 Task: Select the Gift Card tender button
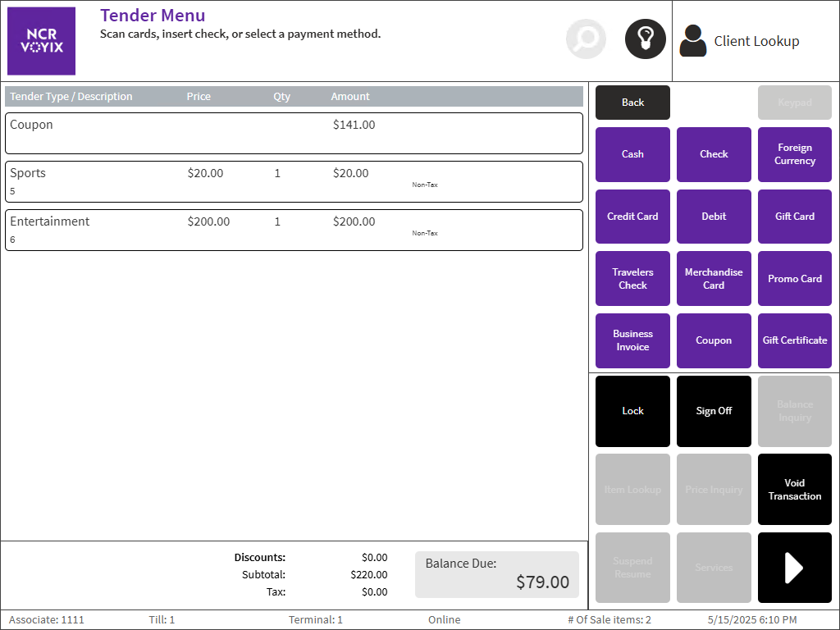(794, 217)
